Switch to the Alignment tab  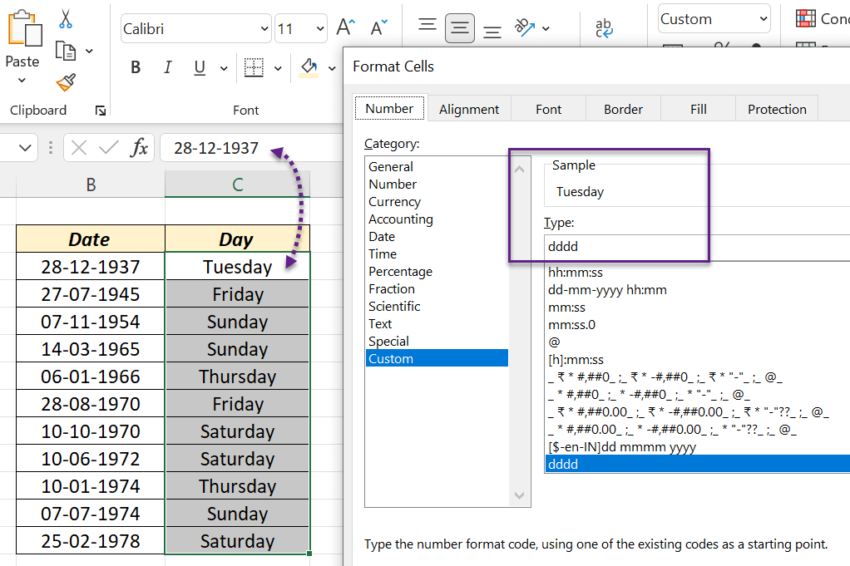[x=468, y=109]
